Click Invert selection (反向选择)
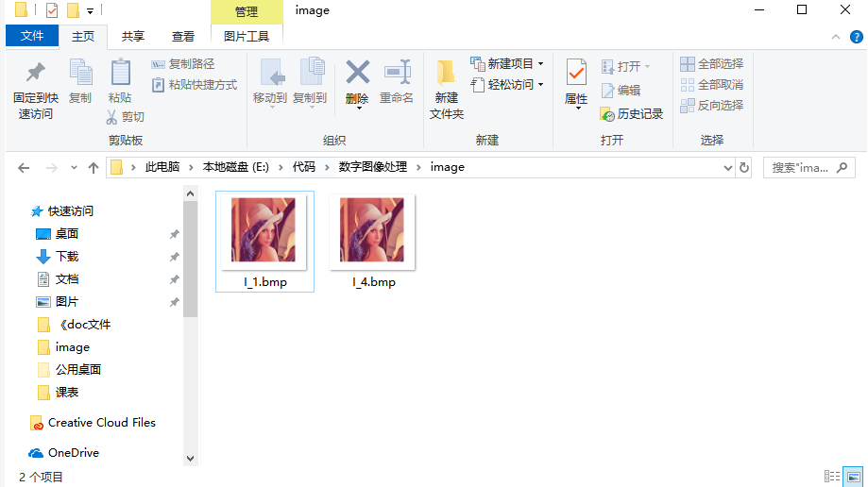 (711, 105)
